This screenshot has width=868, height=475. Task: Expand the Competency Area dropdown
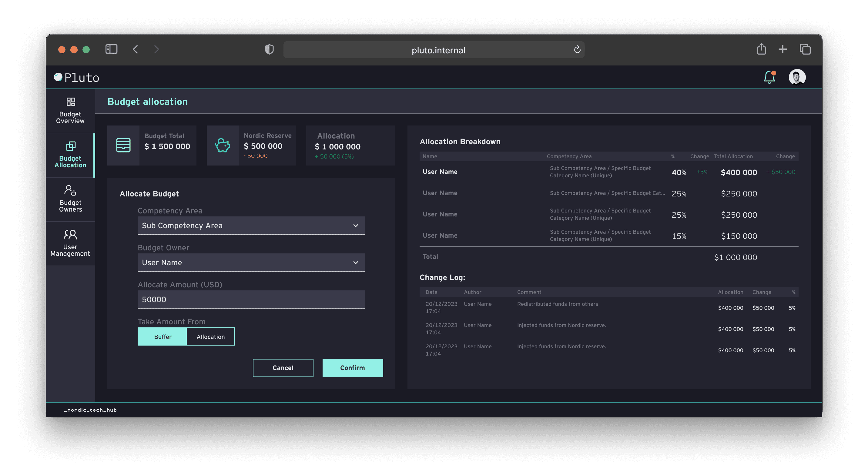[251, 225]
